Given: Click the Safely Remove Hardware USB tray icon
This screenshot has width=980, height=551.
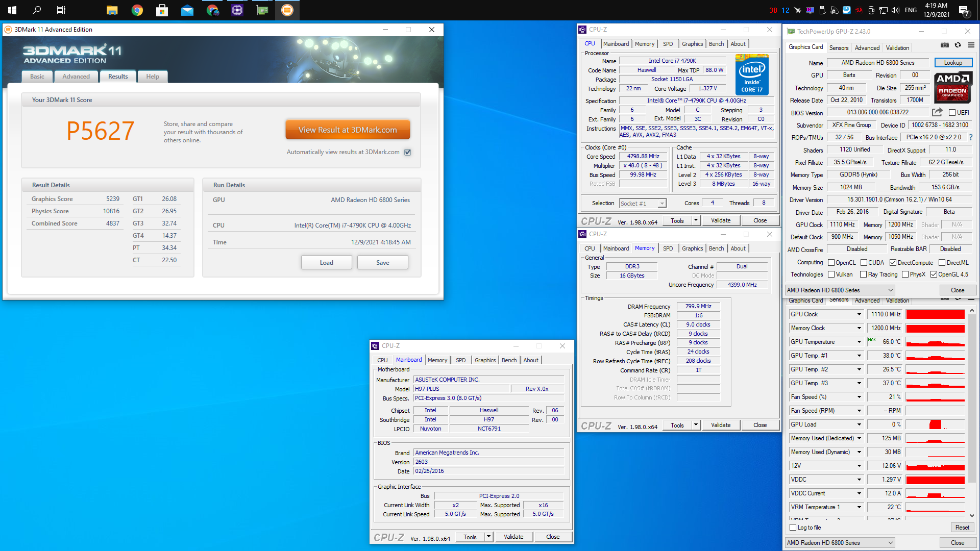Looking at the screenshot, I should click(x=822, y=10).
